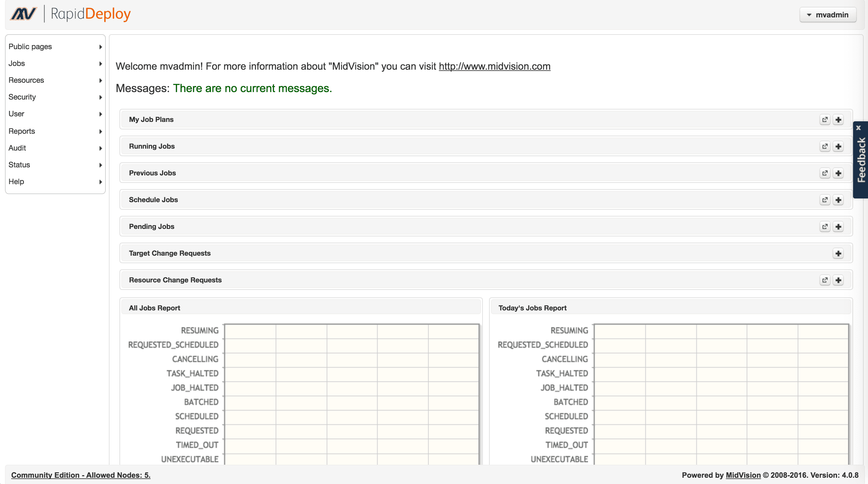868x484 pixels.
Task: Click the MidVision link in footer
Action: [743, 475]
